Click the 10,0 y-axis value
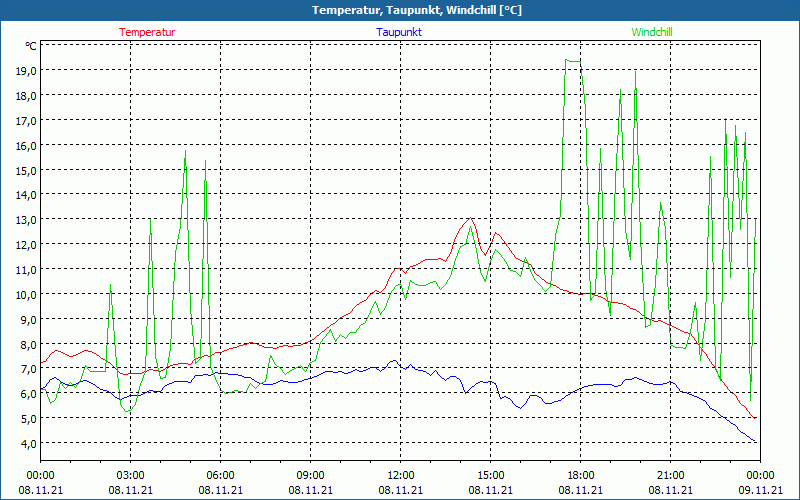The image size is (800, 500). (x=26, y=295)
